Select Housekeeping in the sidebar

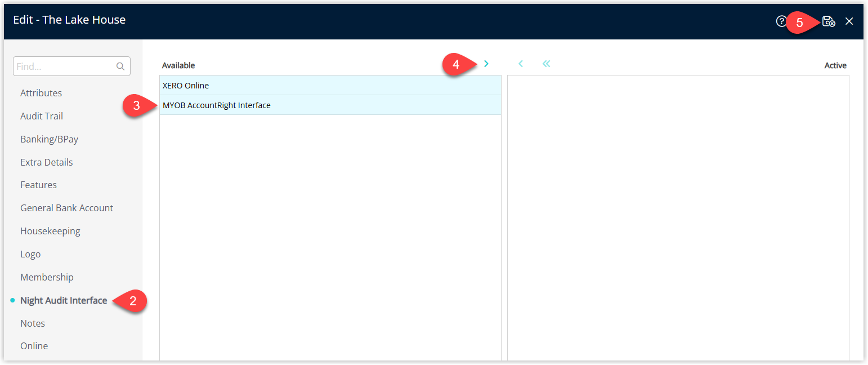pyautogui.click(x=50, y=231)
